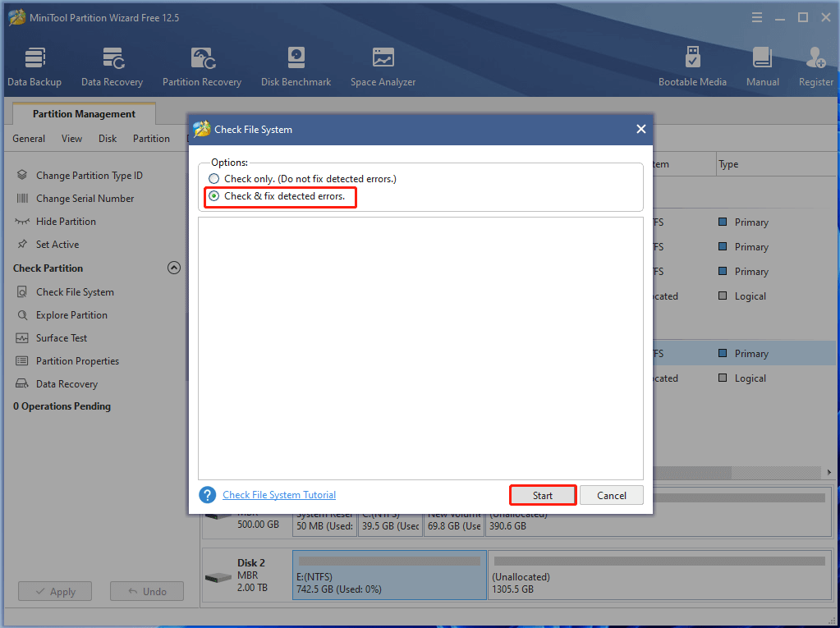The width and height of the screenshot is (840, 628).
Task: Click the horizontal scrollbar right arrow
Action: pyautogui.click(x=829, y=472)
